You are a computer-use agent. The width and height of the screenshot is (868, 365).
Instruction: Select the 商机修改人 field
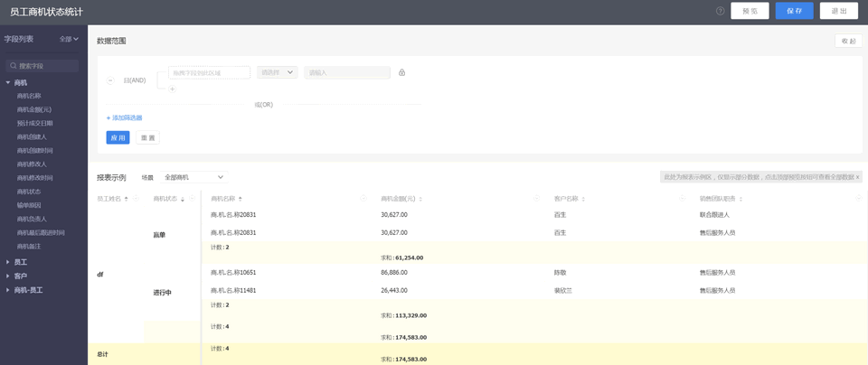(x=32, y=164)
